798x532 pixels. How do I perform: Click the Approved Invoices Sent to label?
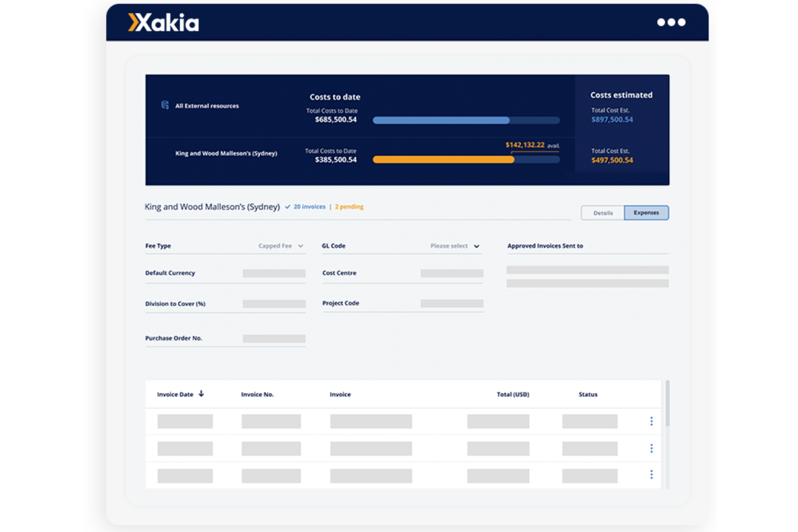point(545,246)
